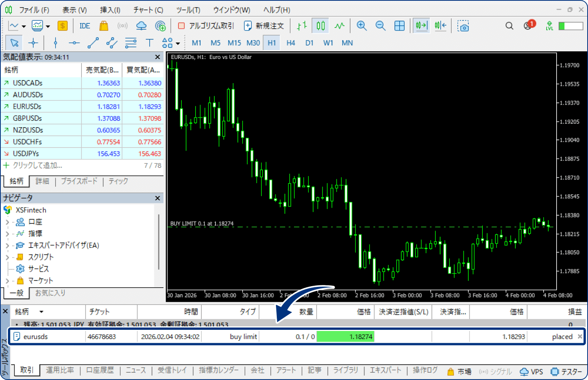Screen dimensions: 588x380
Task: Expand the 指標 indicators node
Action: [x=7, y=234]
